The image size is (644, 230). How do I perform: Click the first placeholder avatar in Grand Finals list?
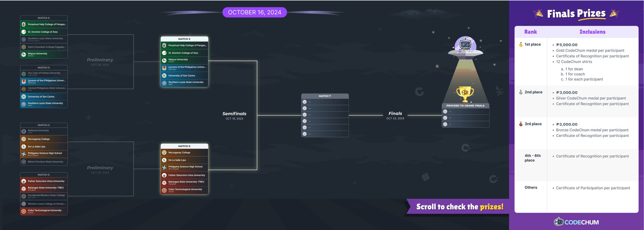pos(445,111)
